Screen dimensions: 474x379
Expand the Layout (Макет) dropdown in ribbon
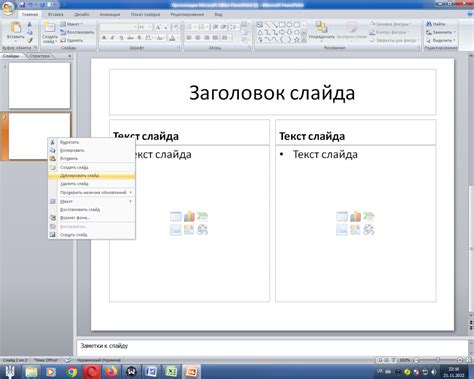click(71, 24)
